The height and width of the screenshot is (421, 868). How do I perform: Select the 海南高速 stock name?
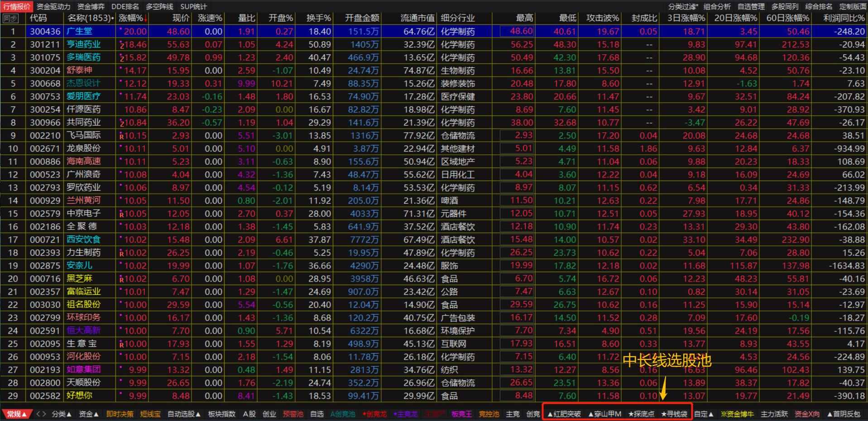pyautogui.click(x=84, y=161)
